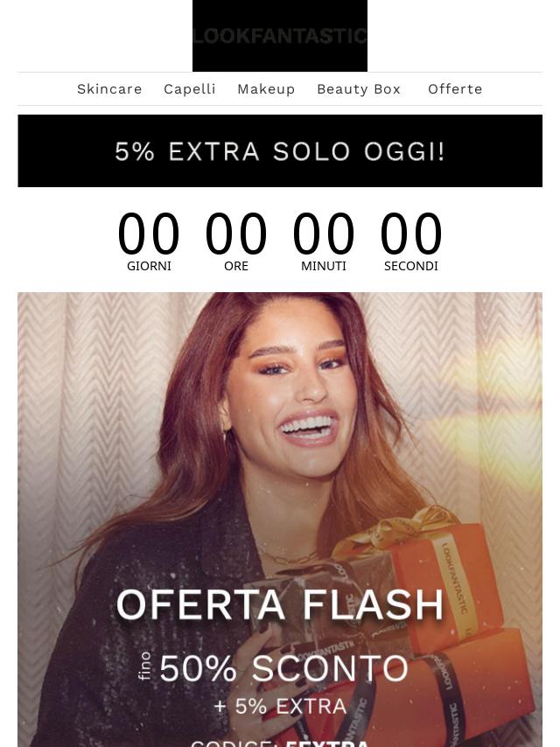Screen dimensions: 560x747
Task: Click the countdown minutes digits
Action: click(324, 234)
